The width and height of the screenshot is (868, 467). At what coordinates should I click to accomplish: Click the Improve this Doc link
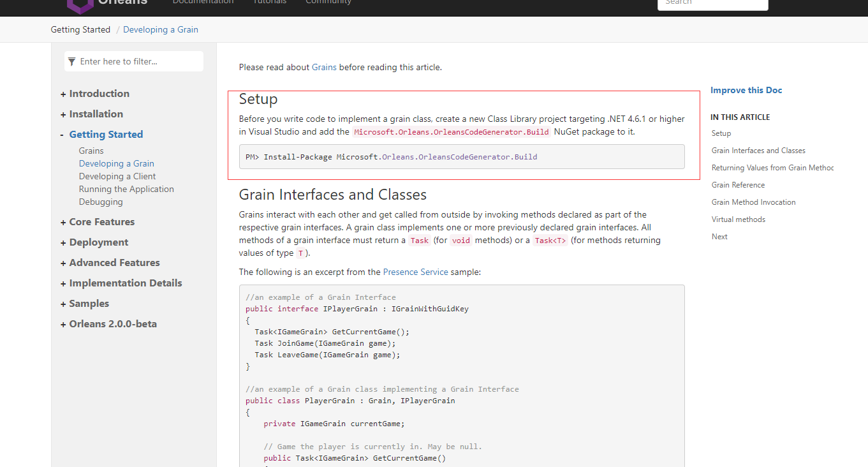pos(746,90)
